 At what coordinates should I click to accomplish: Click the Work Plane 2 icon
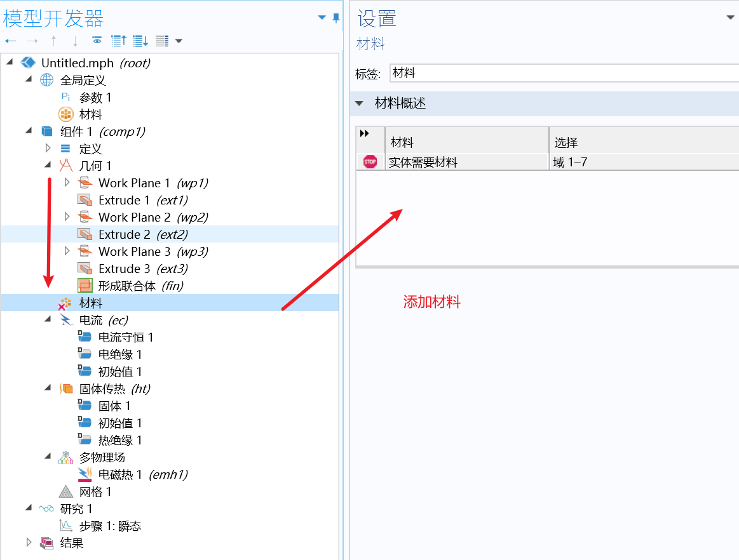click(85, 217)
